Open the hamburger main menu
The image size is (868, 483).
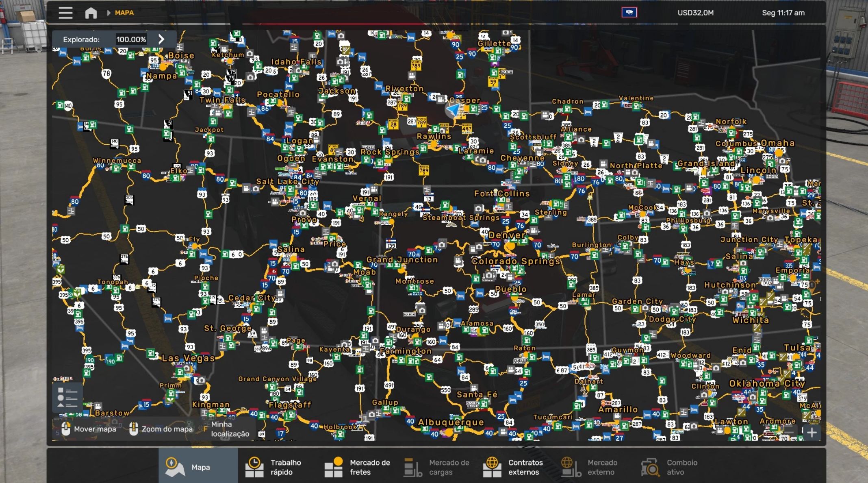pos(65,13)
